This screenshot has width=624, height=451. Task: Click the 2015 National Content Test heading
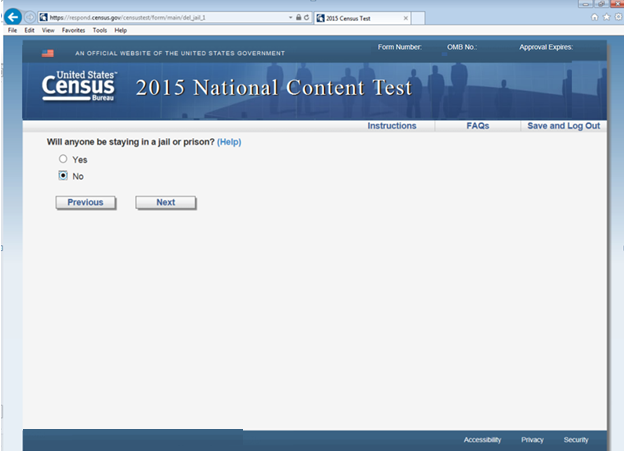pos(273,88)
